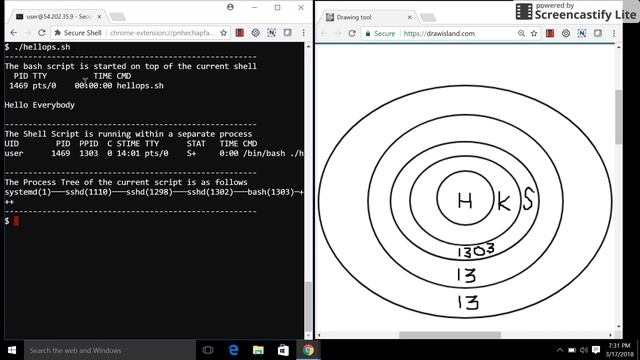The image size is (640, 360).
Task: Open Task View from the taskbar
Action: pos(208,350)
